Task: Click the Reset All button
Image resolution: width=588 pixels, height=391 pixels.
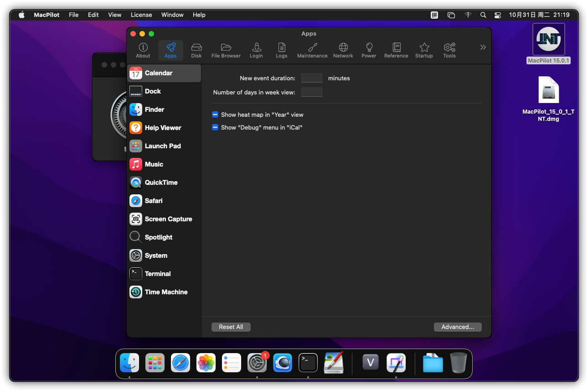Action: pyautogui.click(x=231, y=327)
